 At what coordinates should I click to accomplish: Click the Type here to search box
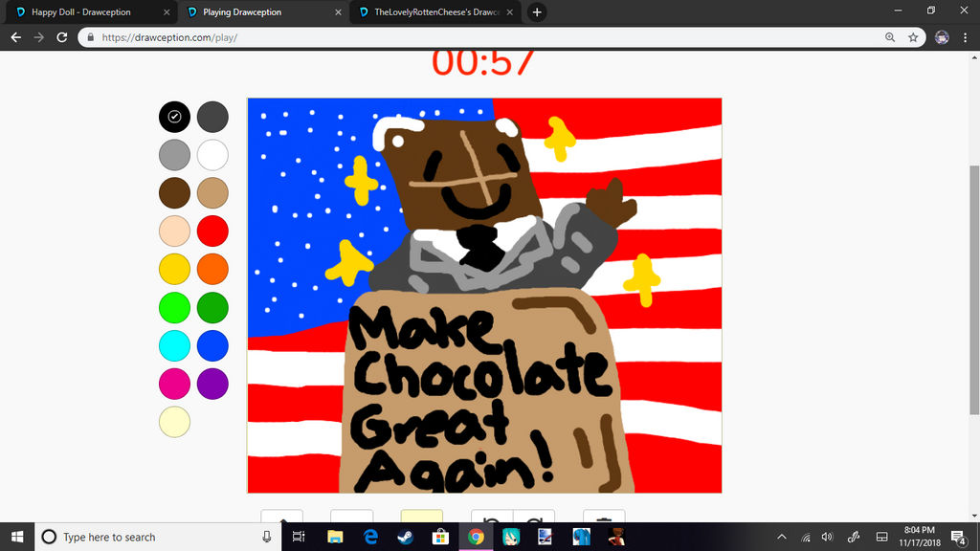(x=156, y=537)
